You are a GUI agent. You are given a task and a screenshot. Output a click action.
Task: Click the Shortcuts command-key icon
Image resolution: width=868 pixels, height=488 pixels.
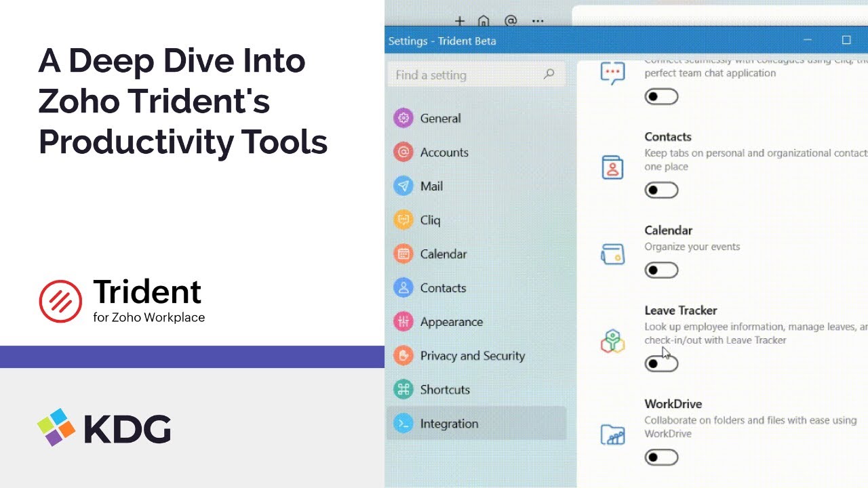403,389
